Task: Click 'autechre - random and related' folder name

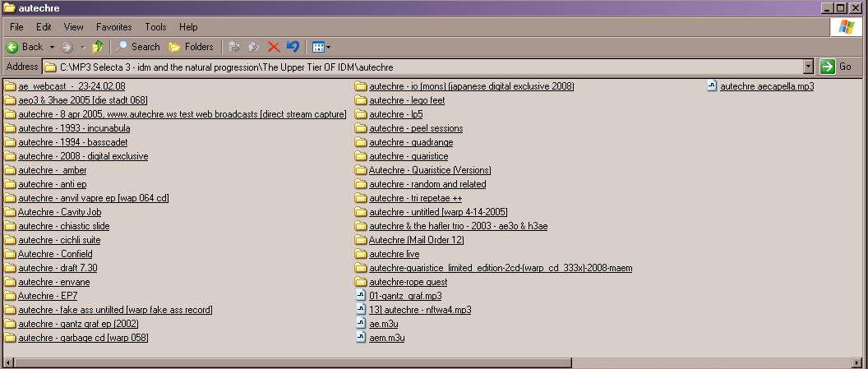Action: (427, 184)
